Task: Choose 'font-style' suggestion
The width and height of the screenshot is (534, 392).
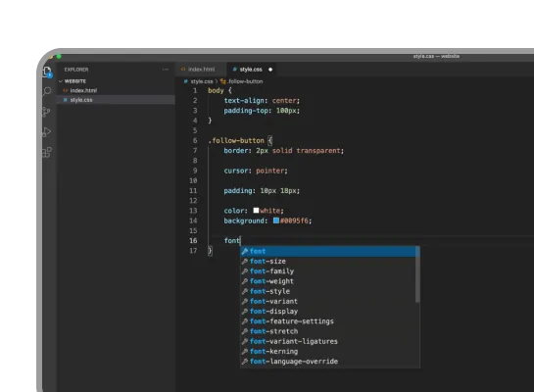Action: (328, 291)
